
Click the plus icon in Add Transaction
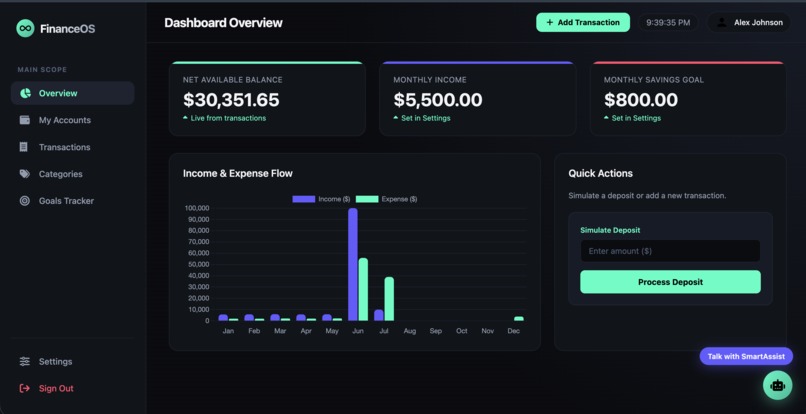pyautogui.click(x=549, y=23)
